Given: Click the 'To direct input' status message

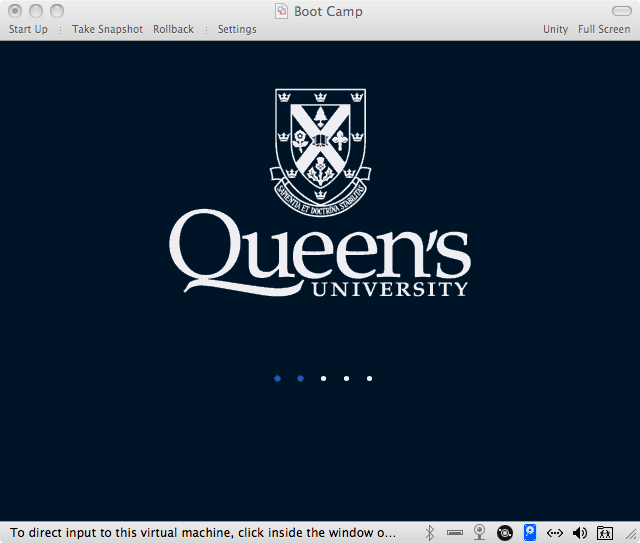Looking at the screenshot, I should pyautogui.click(x=203, y=533).
